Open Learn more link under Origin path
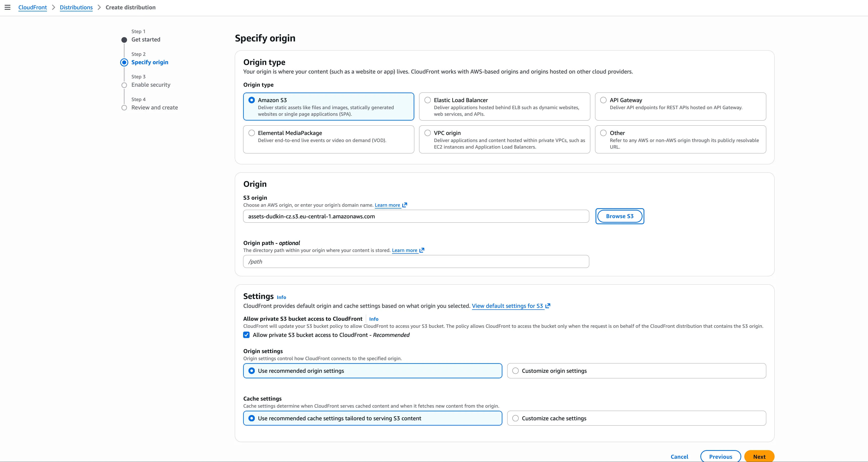The width and height of the screenshot is (868, 462). pyautogui.click(x=404, y=250)
